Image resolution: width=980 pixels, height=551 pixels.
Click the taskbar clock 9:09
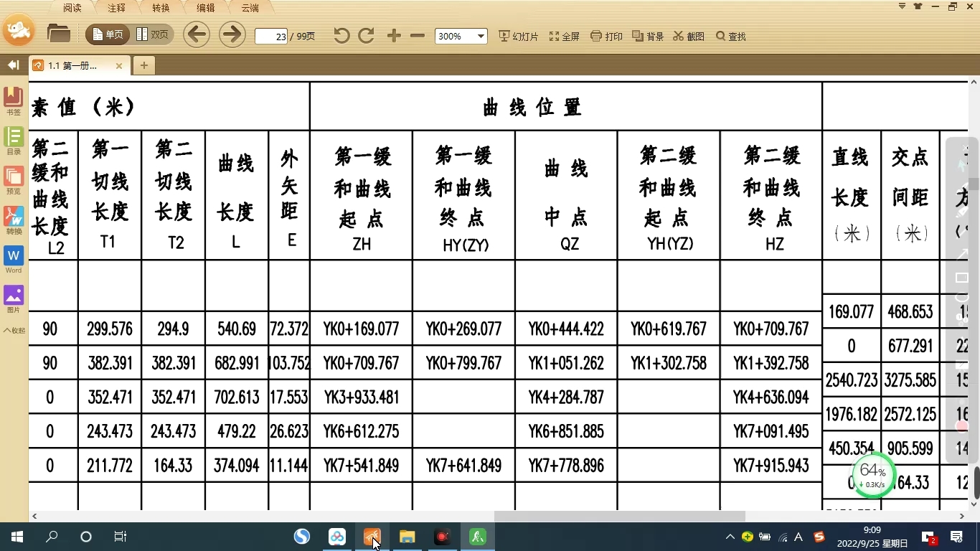(872, 537)
